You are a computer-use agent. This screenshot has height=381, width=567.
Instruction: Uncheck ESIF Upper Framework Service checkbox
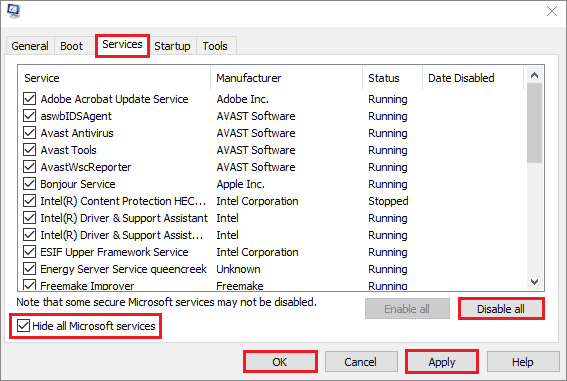point(29,252)
